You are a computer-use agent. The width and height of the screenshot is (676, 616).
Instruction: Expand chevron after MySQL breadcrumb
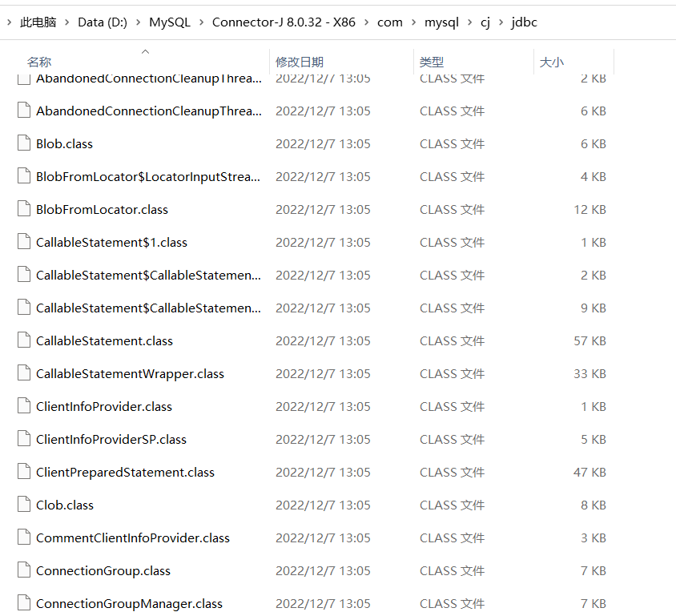[201, 22]
